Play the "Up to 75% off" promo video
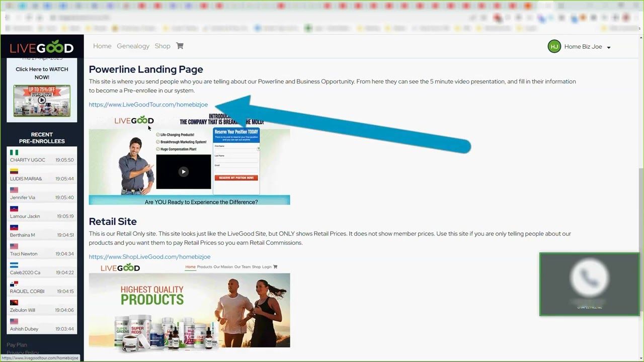The image size is (644, 362). pyautogui.click(x=42, y=101)
